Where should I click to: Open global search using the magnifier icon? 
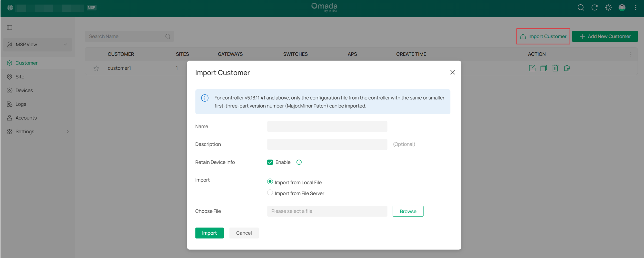coord(581,8)
